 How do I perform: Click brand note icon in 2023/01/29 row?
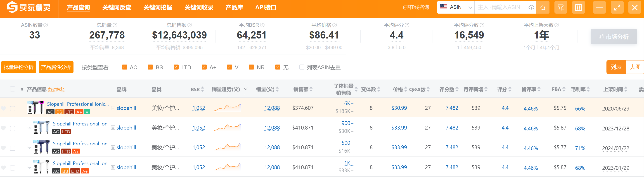click(x=113, y=168)
